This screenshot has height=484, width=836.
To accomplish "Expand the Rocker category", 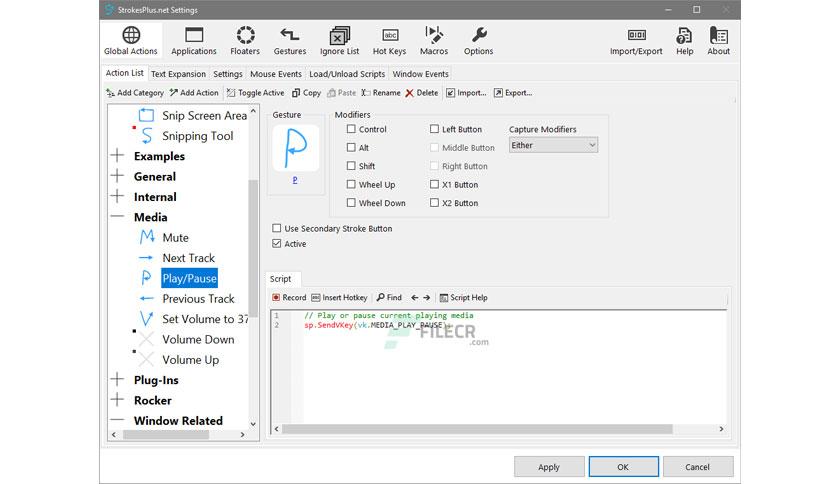I will (x=117, y=400).
